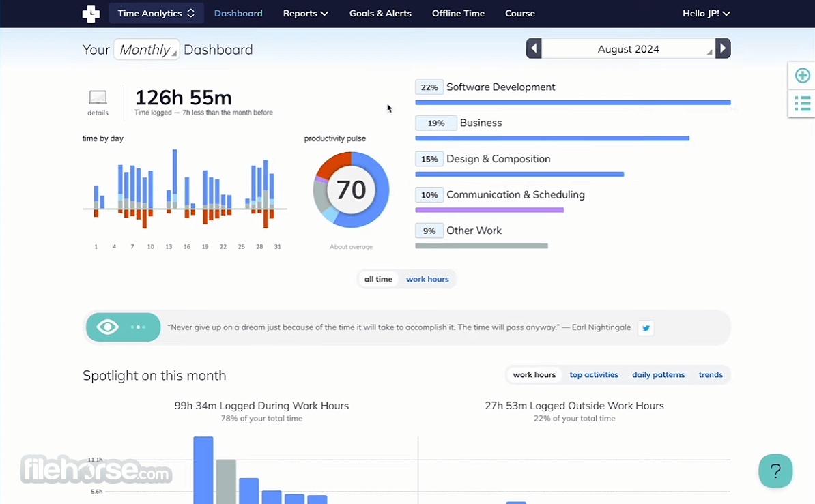Switch to 'work hours' under the chart
Viewport: 815px width, 504px height.
(x=427, y=279)
